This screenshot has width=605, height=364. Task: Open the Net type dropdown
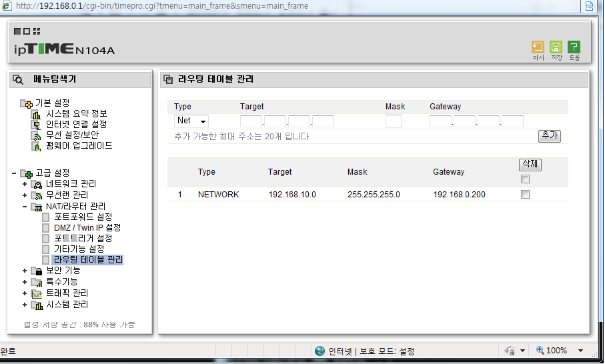click(x=191, y=121)
